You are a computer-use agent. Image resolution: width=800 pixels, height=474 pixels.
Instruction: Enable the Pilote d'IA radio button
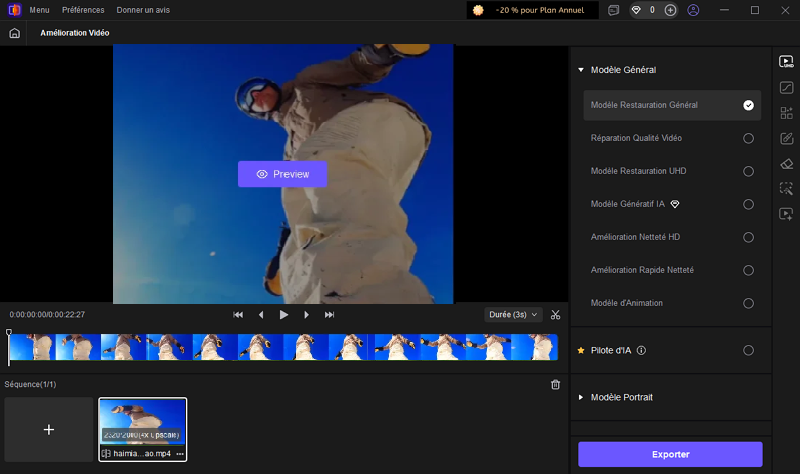click(748, 351)
